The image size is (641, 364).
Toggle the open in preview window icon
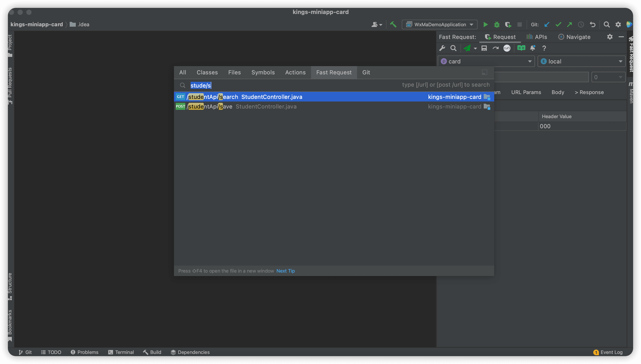tap(484, 72)
